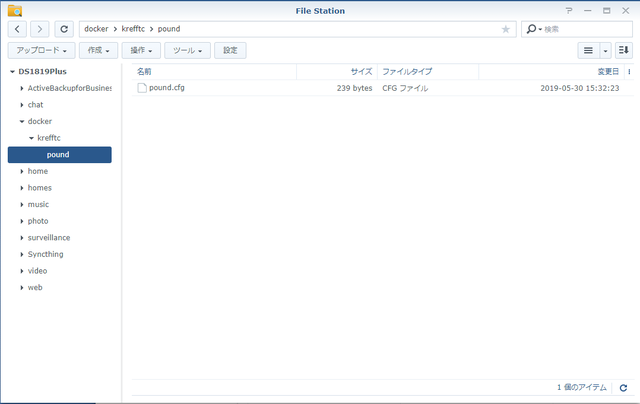Select the home folder in tree

tap(38, 171)
